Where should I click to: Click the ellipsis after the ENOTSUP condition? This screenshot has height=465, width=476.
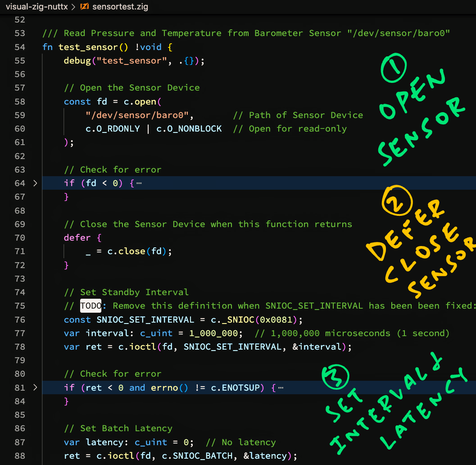(x=281, y=387)
